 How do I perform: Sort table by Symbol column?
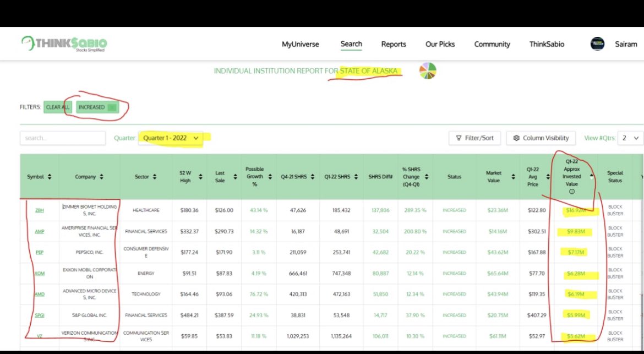50,177
